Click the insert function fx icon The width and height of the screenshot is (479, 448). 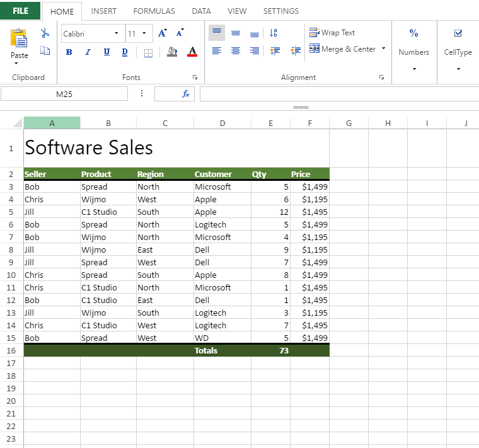(186, 94)
